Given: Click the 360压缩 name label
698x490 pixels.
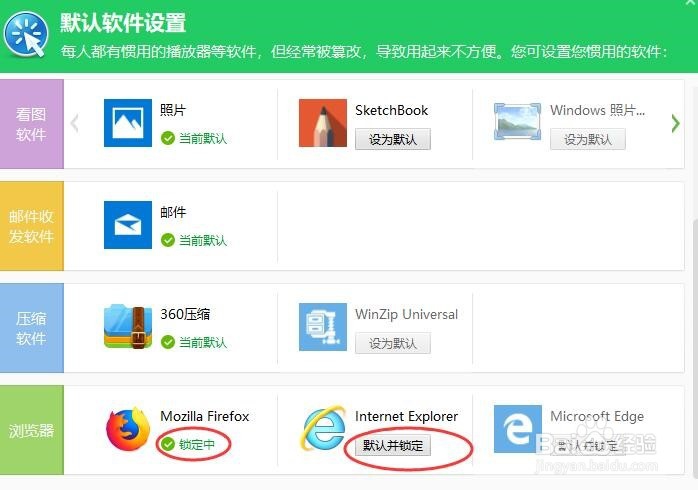Looking at the screenshot, I should tap(185, 314).
